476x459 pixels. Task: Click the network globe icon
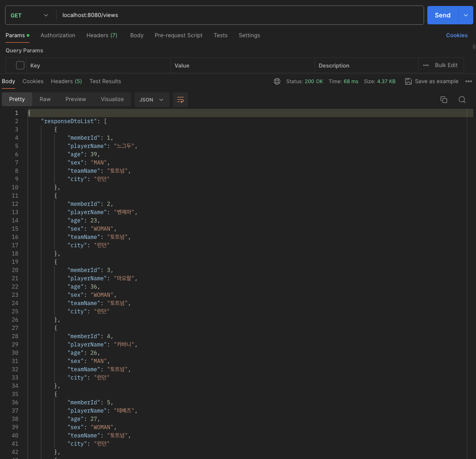pyautogui.click(x=277, y=81)
